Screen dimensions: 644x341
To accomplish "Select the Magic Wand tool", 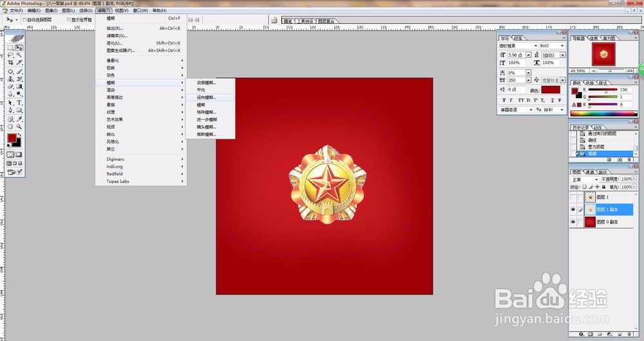I will pyautogui.click(x=19, y=55).
